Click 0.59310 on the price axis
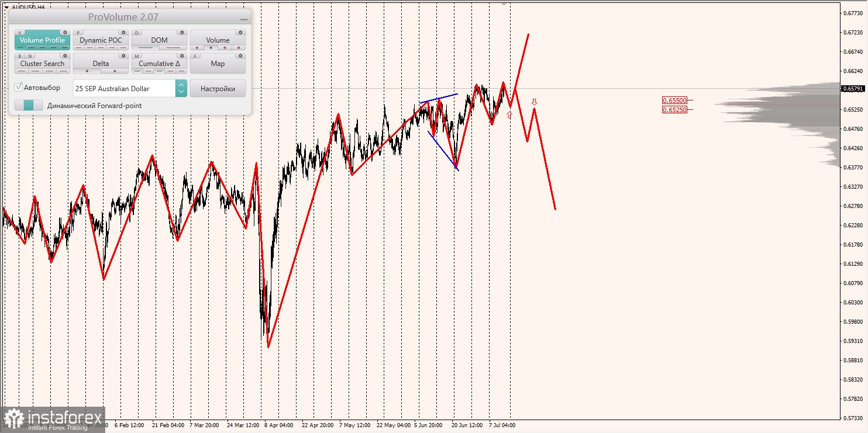 click(x=854, y=341)
